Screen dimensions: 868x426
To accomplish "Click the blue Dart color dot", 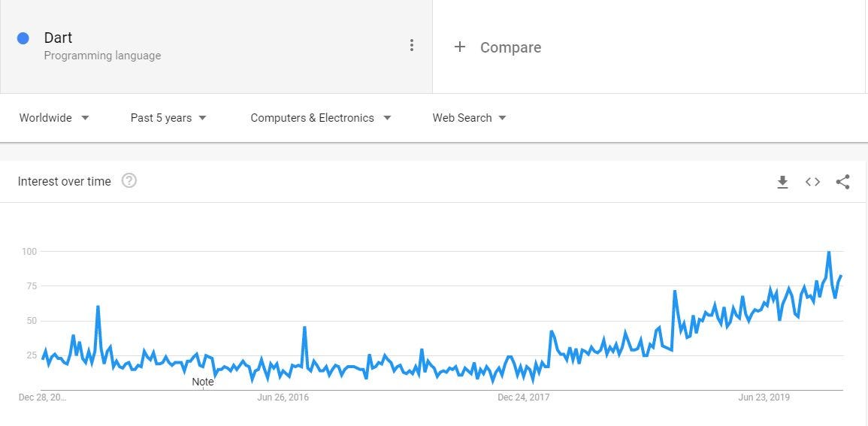I will (x=23, y=38).
